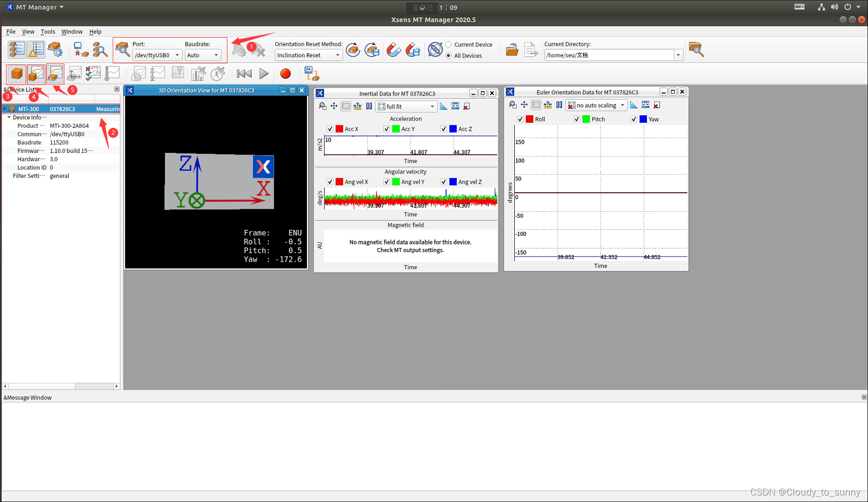
Task: Open the inertial data graph icon
Action: point(36,74)
